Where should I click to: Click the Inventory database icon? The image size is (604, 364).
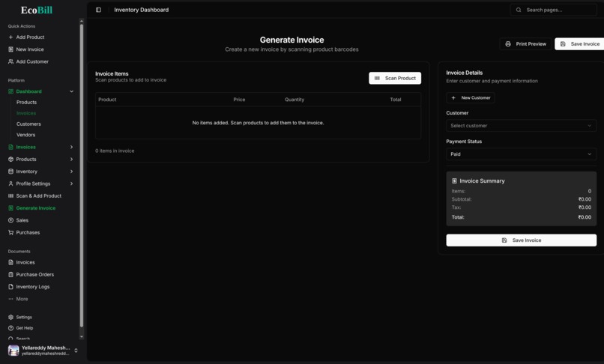pos(10,172)
